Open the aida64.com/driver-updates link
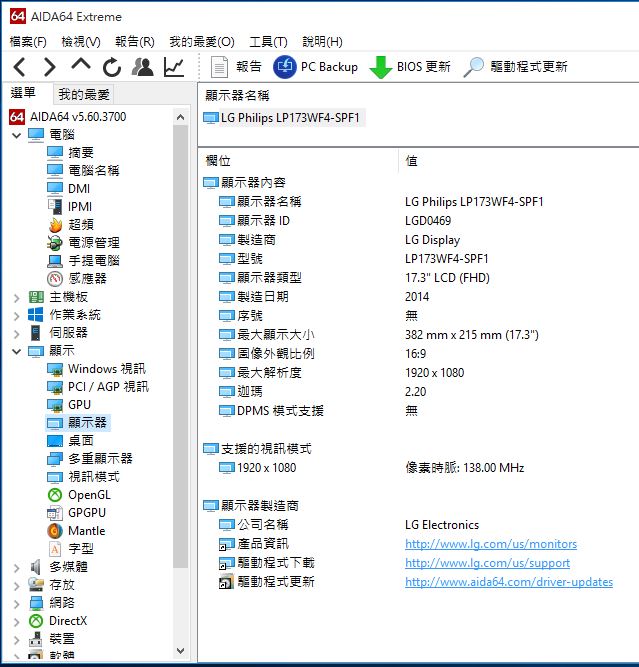The image size is (639, 667). tap(509, 582)
